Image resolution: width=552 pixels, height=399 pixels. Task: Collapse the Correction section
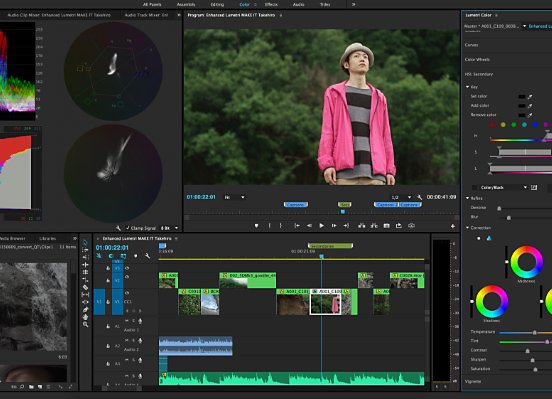pyautogui.click(x=468, y=228)
